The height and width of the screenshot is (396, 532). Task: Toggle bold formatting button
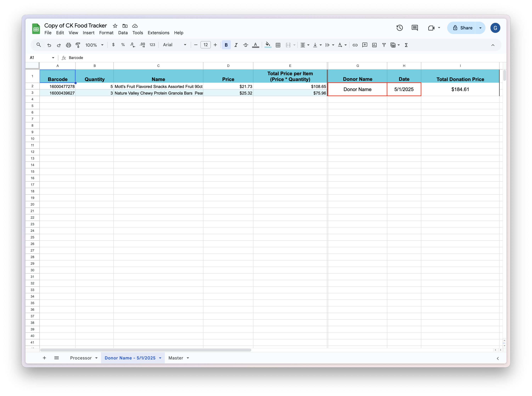pos(226,45)
